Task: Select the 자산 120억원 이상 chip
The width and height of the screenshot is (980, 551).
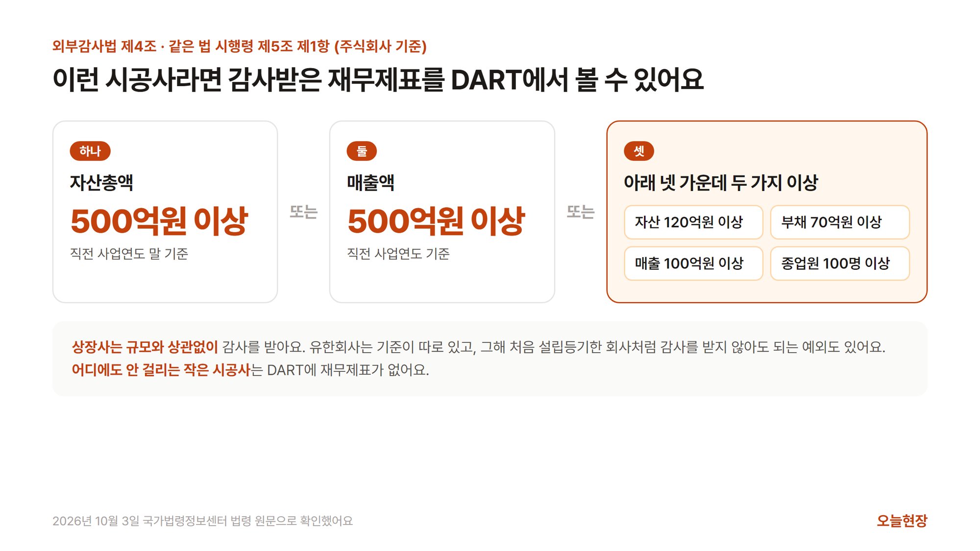Action: click(693, 222)
